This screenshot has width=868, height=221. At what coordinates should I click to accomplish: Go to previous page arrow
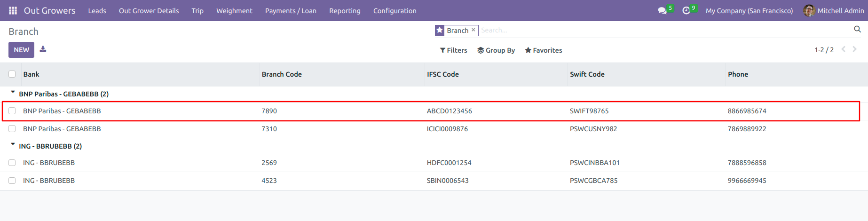tap(844, 49)
